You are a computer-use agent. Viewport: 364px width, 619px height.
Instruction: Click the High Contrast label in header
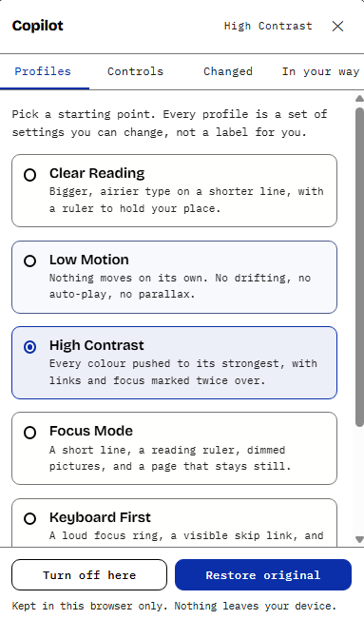pyautogui.click(x=268, y=26)
